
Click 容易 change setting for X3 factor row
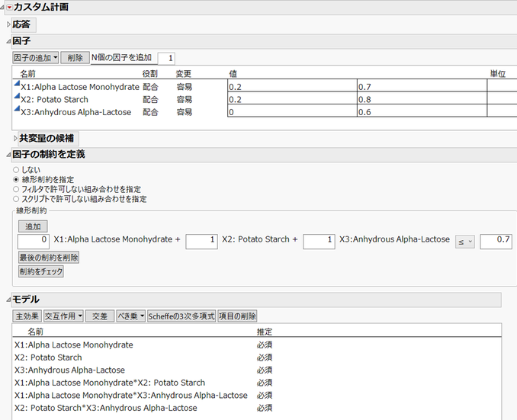185,112
